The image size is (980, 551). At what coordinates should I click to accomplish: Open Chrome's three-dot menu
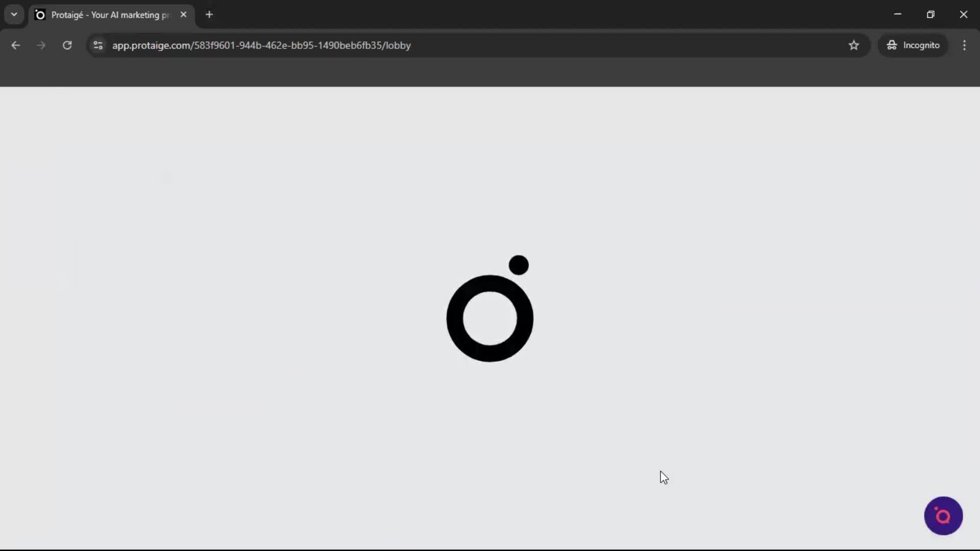tap(964, 45)
